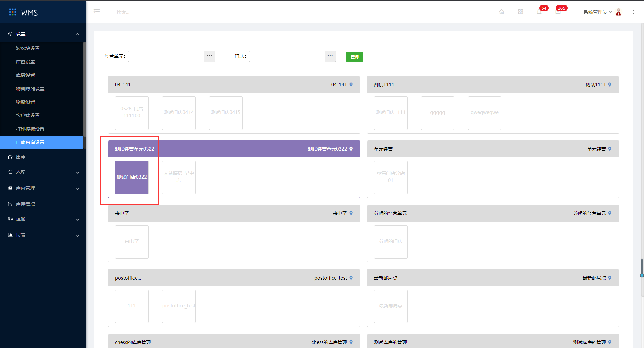644x348 pixels.
Task: Open the vertical three-dot more menu
Action: (633, 12)
